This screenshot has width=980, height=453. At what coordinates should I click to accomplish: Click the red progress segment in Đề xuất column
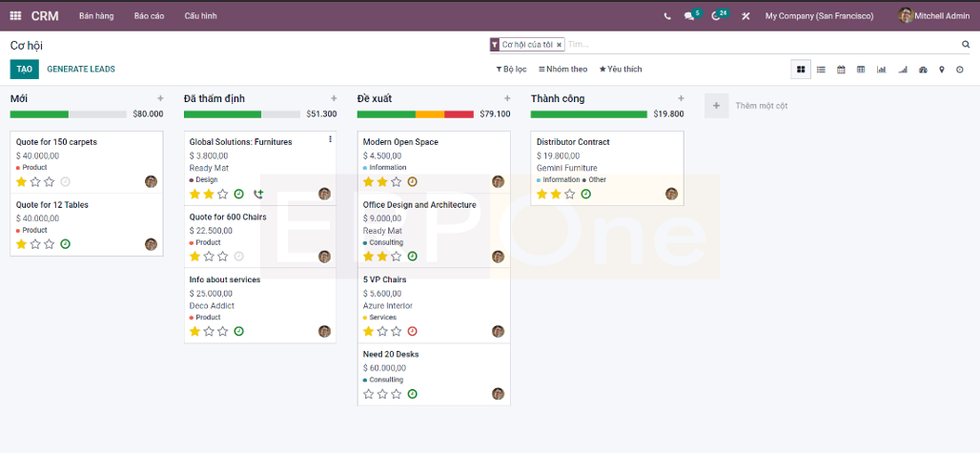[459, 114]
